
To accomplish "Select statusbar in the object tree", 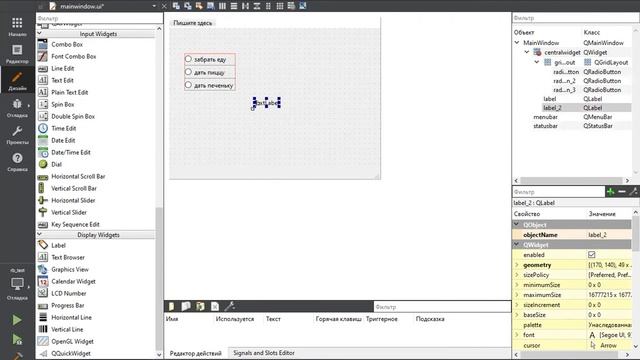I will [545, 126].
